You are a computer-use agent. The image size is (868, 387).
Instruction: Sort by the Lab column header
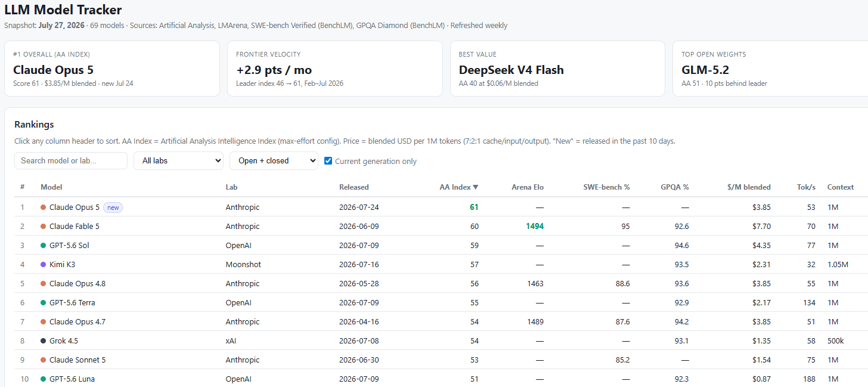pos(231,187)
